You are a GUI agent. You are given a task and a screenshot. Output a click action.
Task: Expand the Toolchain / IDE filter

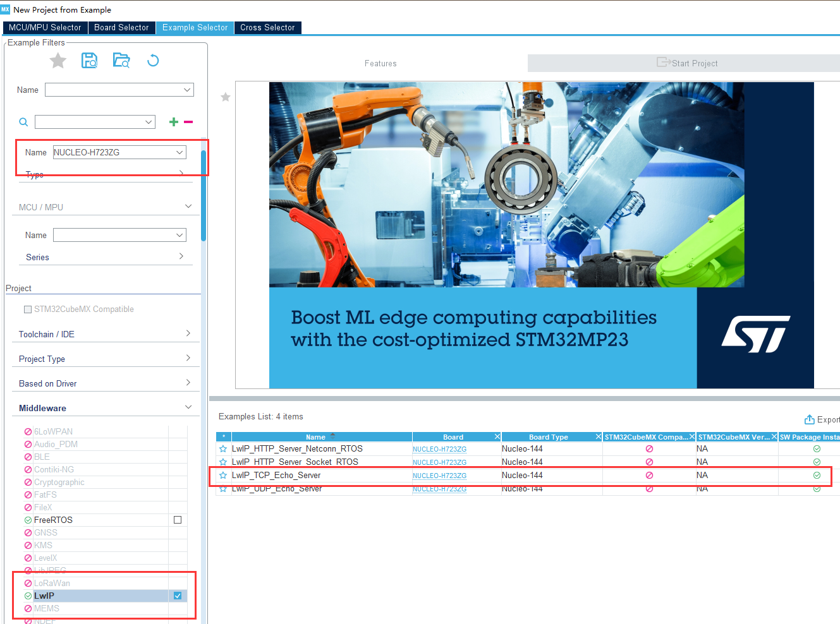188,333
